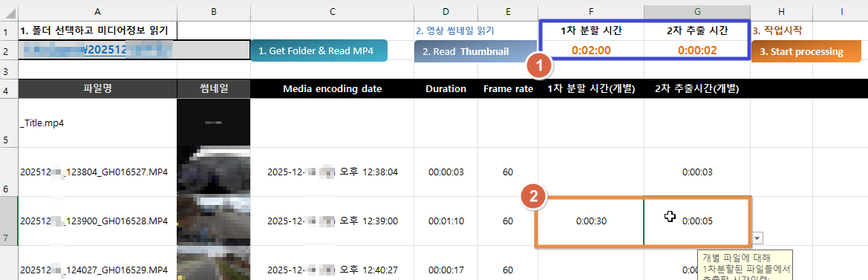Select the thumbnail for the GH016527.MP4 row
868x280 pixels.
[x=214, y=172]
